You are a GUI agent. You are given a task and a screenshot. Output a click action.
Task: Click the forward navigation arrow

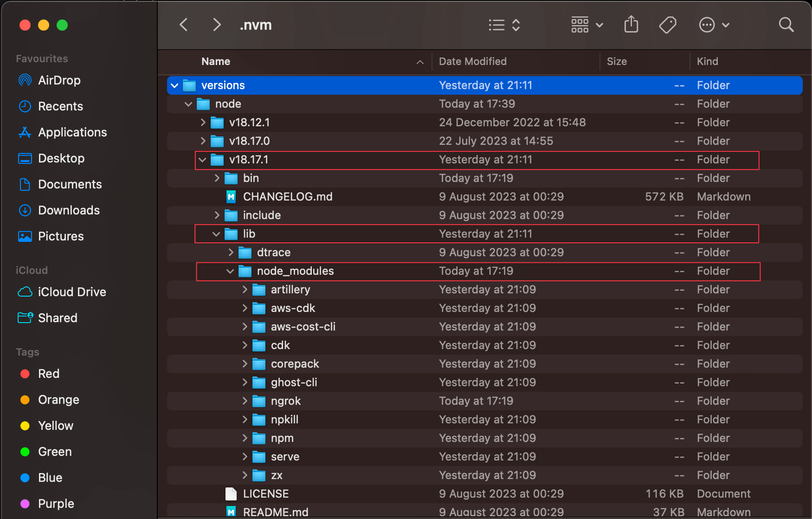(216, 25)
